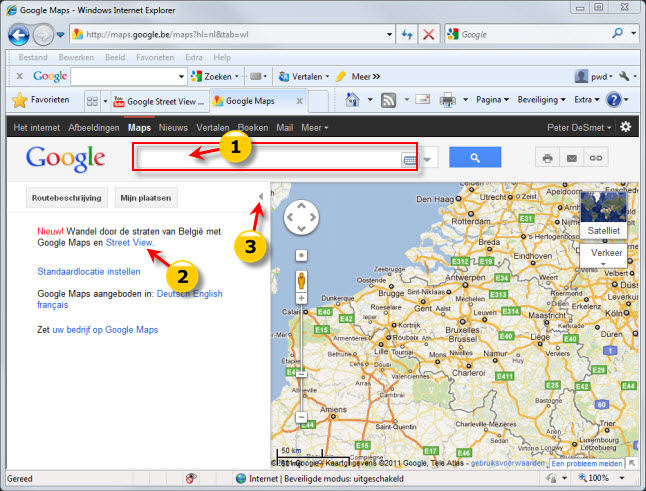This screenshot has height=491, width=646.
Task: Open the Extra command bar dropdown
Action: point(587,100)
